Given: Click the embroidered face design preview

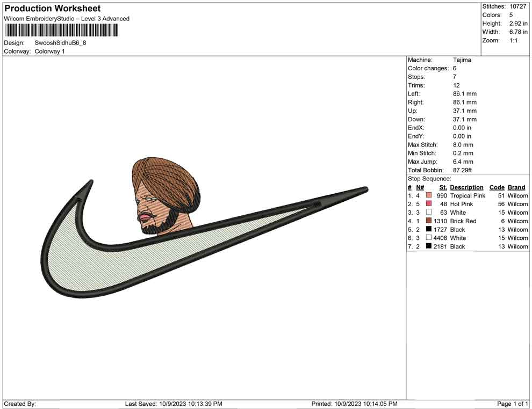Looking at the screenshot, I should click(x=166, y=196).
